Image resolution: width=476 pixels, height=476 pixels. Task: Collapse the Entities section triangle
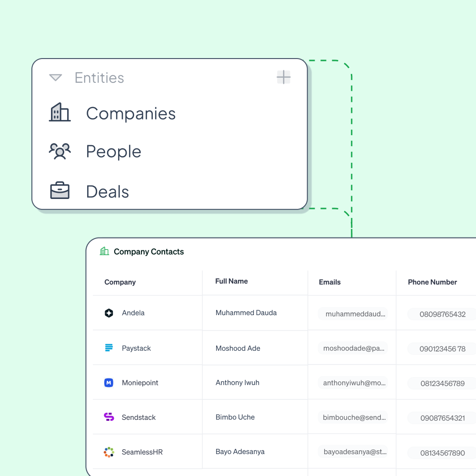point(56,78)
